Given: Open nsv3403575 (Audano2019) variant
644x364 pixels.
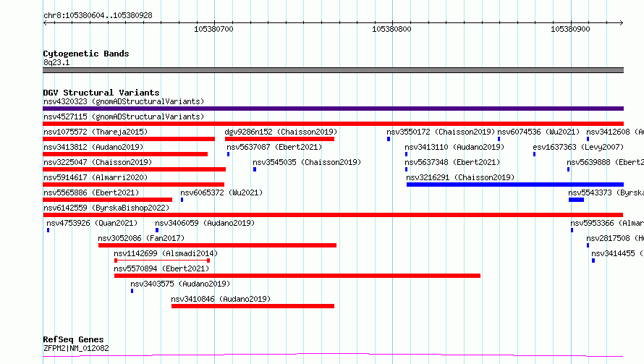Looking at the screenshot, I should coord(180,284).
